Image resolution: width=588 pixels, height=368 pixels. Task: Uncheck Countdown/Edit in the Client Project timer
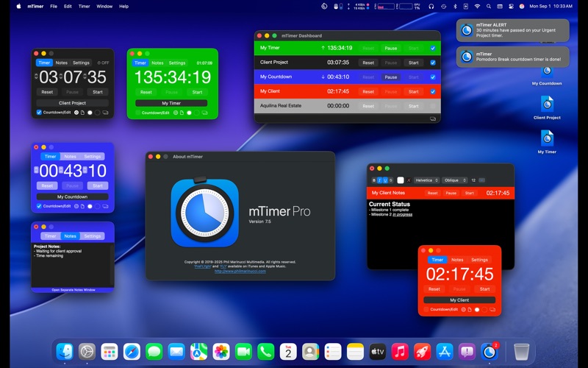point(39,113)
